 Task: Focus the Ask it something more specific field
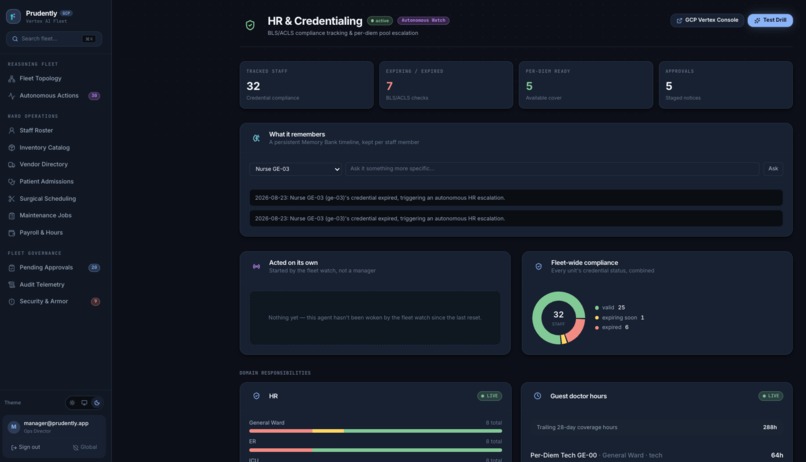point(552,169)
